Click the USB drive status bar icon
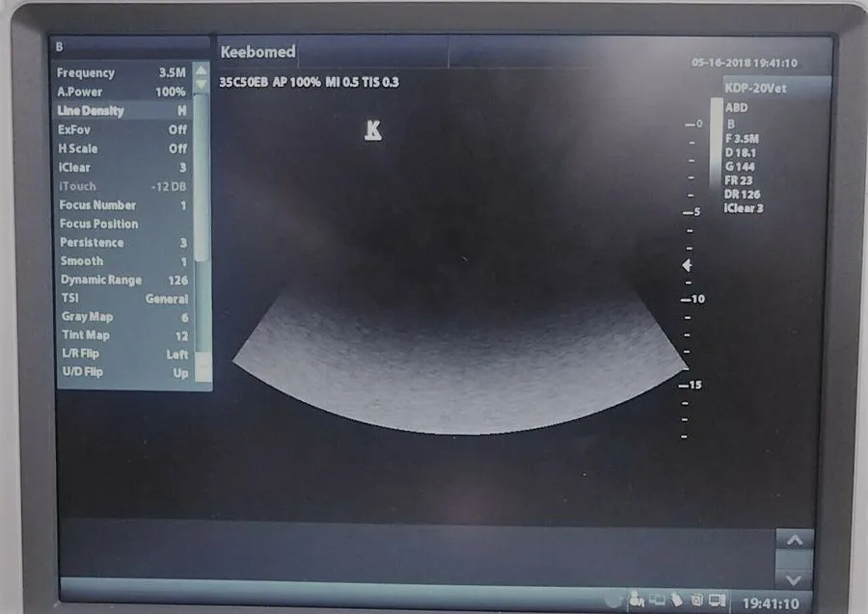The height and width of the screenshot is (614, 868). point(676,600)
